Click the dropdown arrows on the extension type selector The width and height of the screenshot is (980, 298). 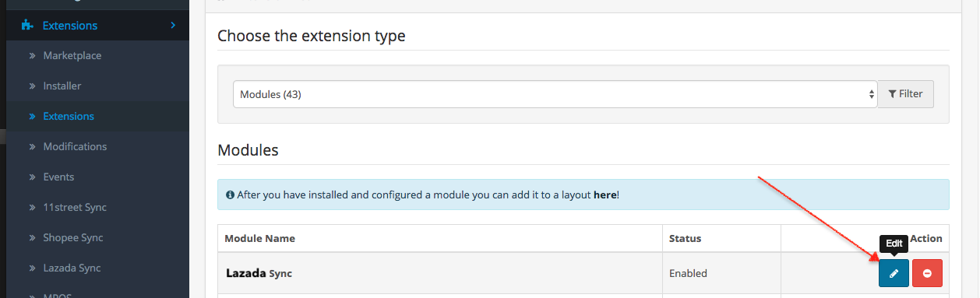pos(871,94)
